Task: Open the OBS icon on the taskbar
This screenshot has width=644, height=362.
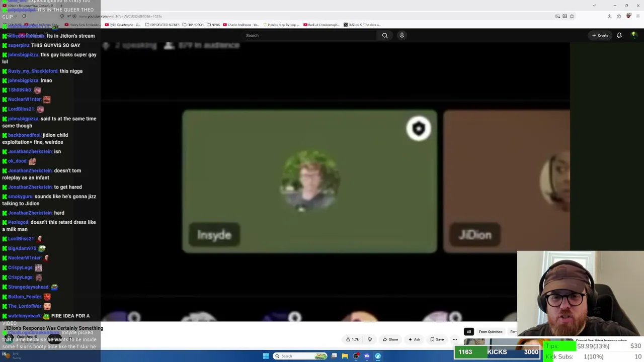Action: pyautogui.click(x=356, y=356)
